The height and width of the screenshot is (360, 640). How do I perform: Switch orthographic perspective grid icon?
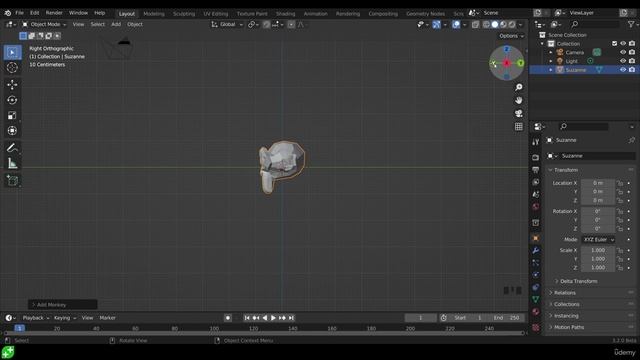[518, 127]
